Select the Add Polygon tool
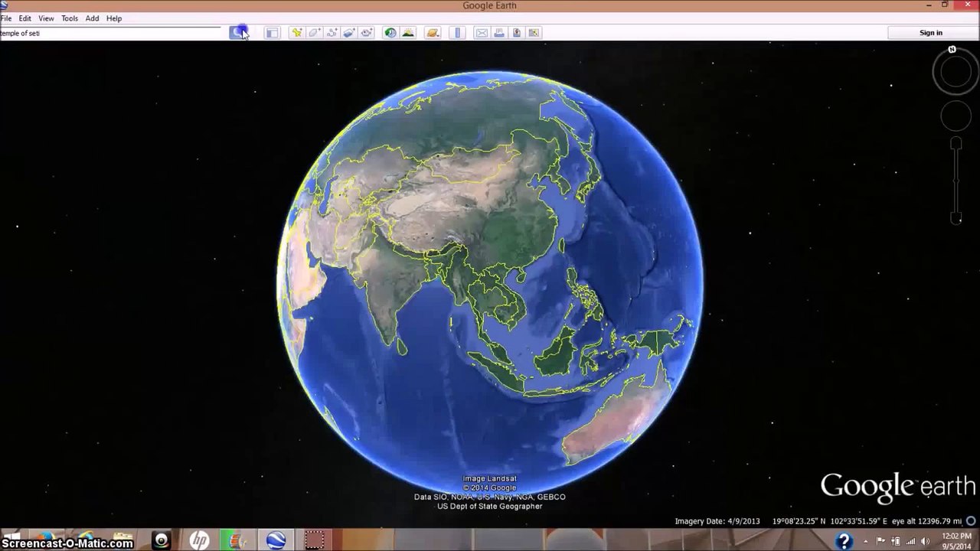 tap(314, 33)
